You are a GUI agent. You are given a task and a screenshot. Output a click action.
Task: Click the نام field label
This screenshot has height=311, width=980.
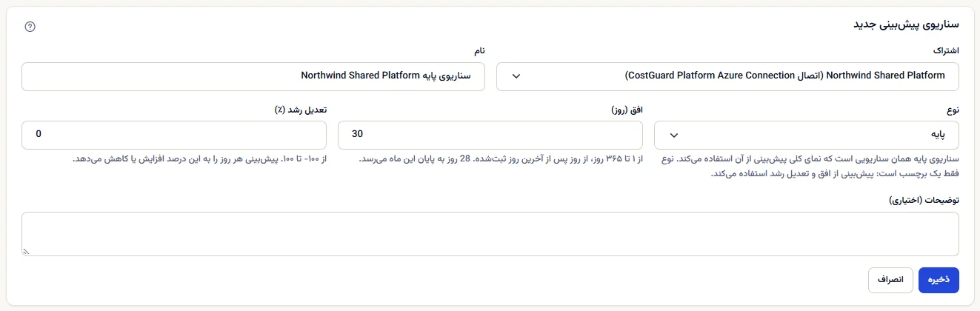click(x=480, y=50)
